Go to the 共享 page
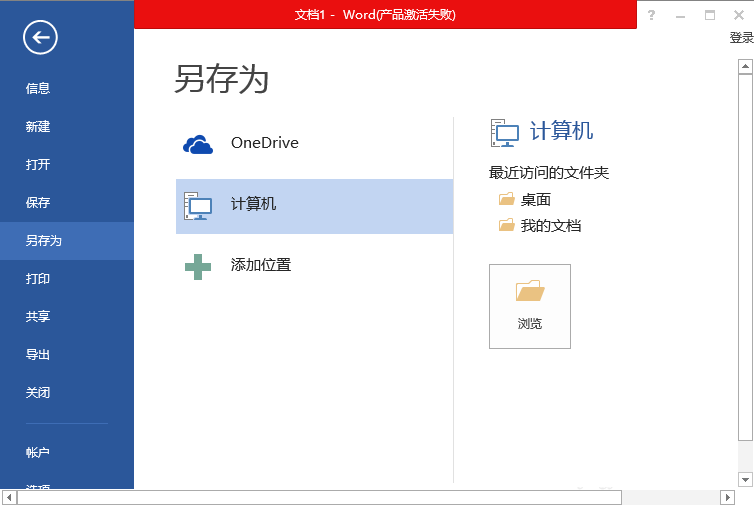Image resolution: width=754 pixels, height=506 pixels. tap(38, 316)
